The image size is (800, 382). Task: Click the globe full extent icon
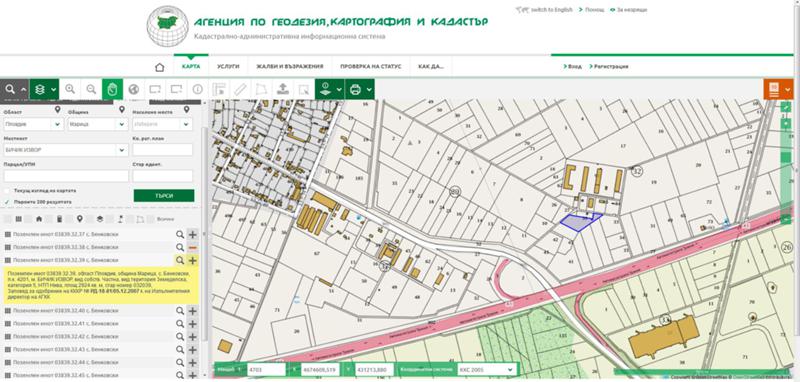coord(134,89)
